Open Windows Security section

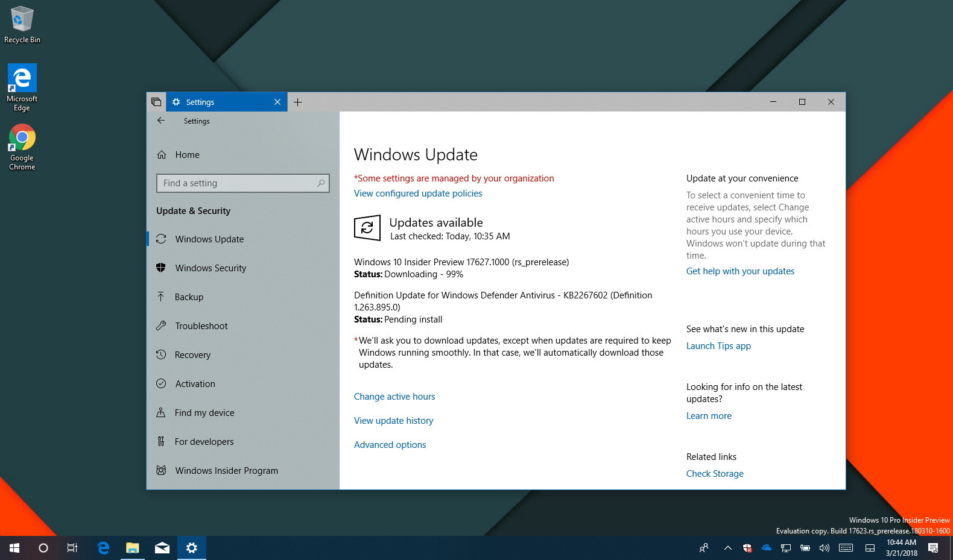pos(243,268)
